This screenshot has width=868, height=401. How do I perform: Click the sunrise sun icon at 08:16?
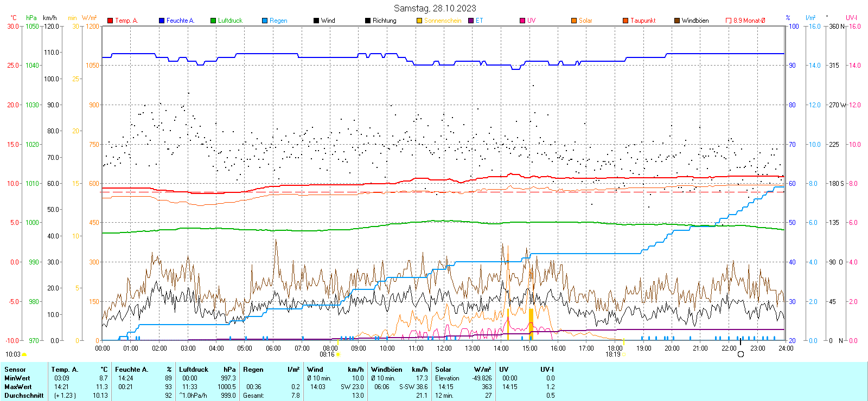338,354
